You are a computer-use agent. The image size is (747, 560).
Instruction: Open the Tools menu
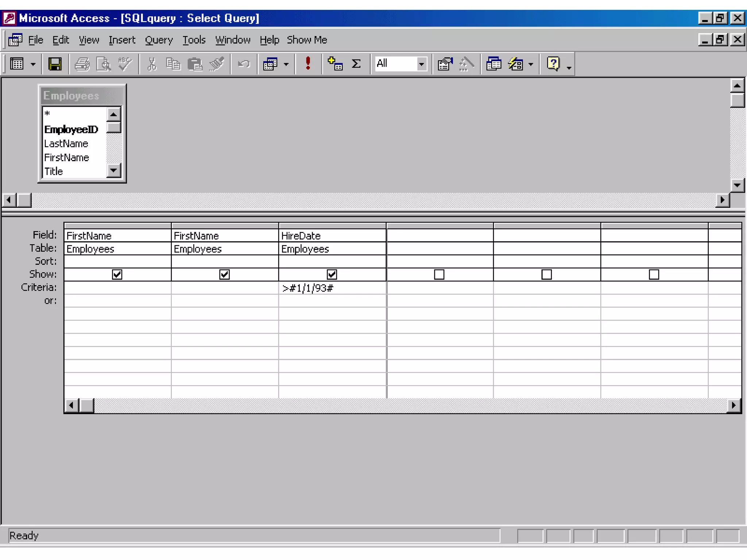click(x=194, y=40)
